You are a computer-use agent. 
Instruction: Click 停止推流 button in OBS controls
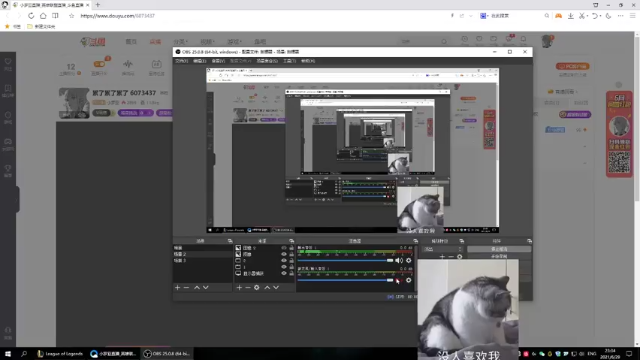499,249
